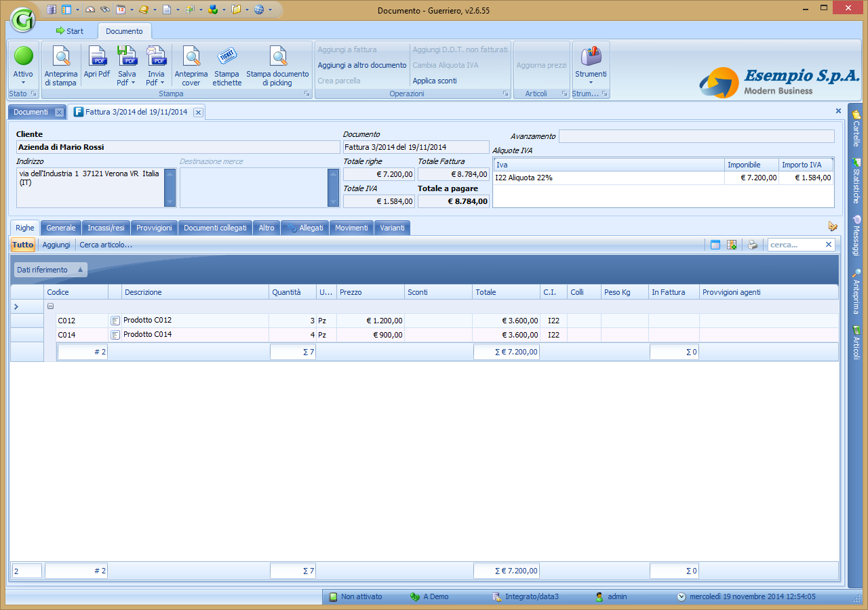This screenshot has height=610, width=868.
Task: Click the globe icon in quick access bar
Action: point(259,9)
